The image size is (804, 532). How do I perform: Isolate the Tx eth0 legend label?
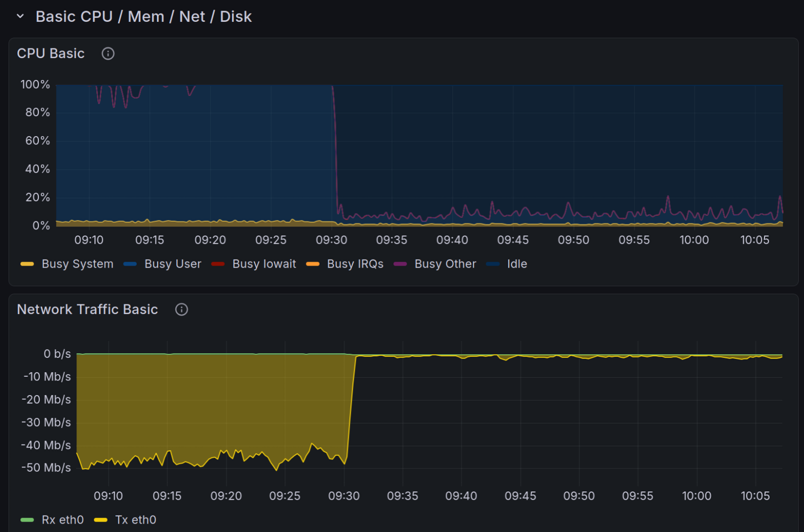(136, 520)
